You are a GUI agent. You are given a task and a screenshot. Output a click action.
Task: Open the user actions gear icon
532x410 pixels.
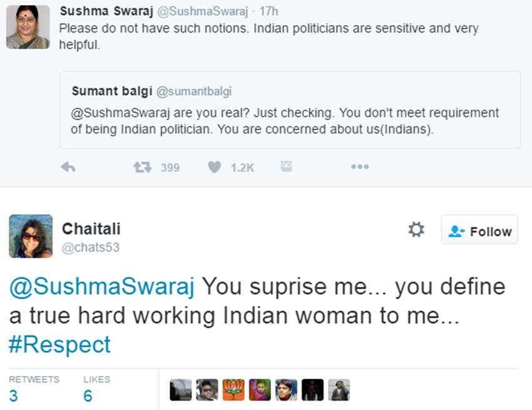point(415,230)
